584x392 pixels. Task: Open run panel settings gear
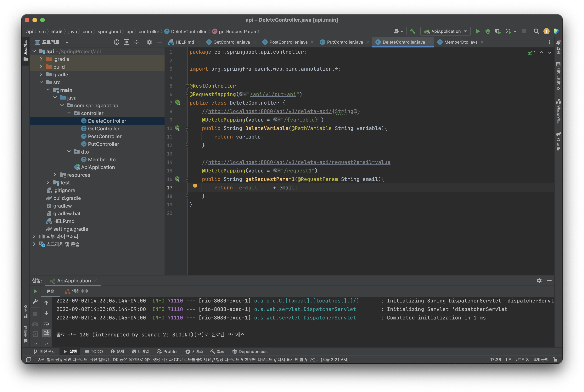(539, 280)
